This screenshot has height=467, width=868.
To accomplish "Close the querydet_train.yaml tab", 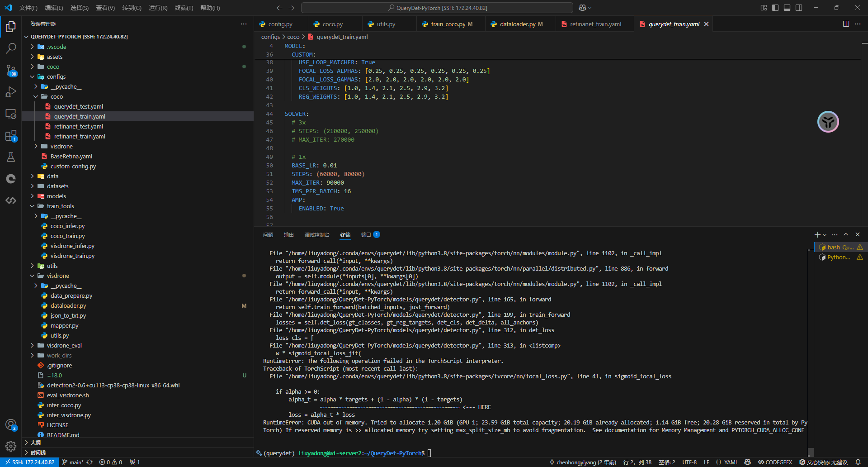I will pos(706,24).
